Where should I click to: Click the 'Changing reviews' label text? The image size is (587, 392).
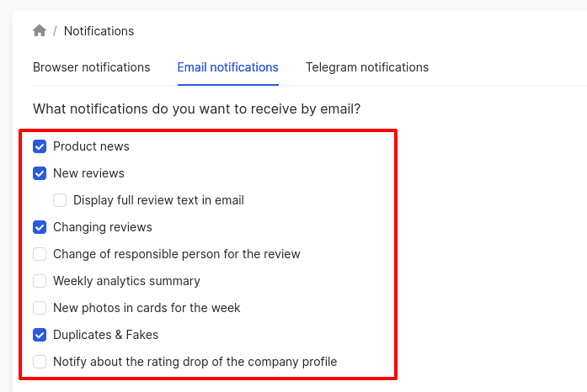tap(103, 227)
